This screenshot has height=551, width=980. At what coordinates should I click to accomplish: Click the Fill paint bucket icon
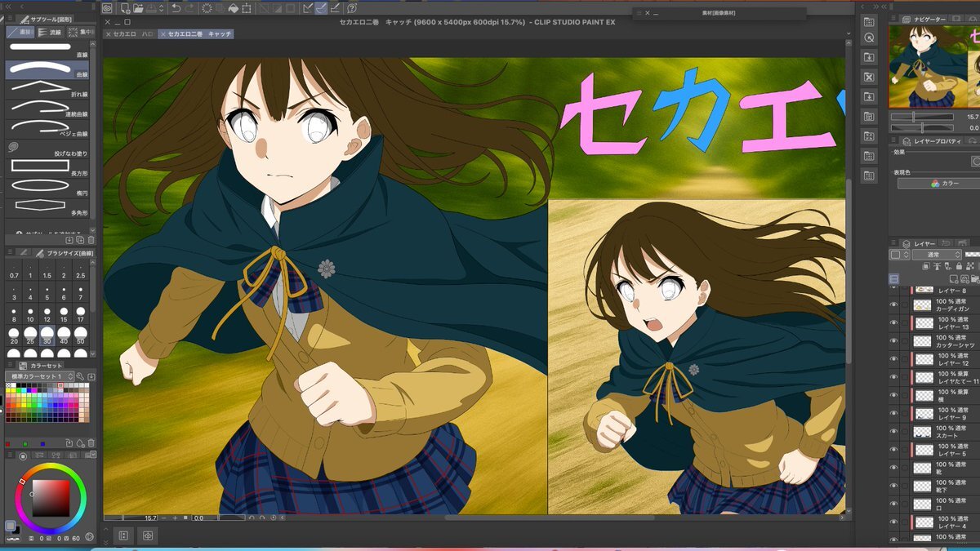[233, 8]
